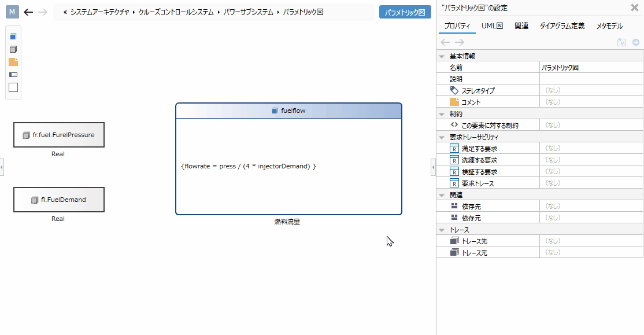Select the gray cube value palette tool

coord(13,49)
